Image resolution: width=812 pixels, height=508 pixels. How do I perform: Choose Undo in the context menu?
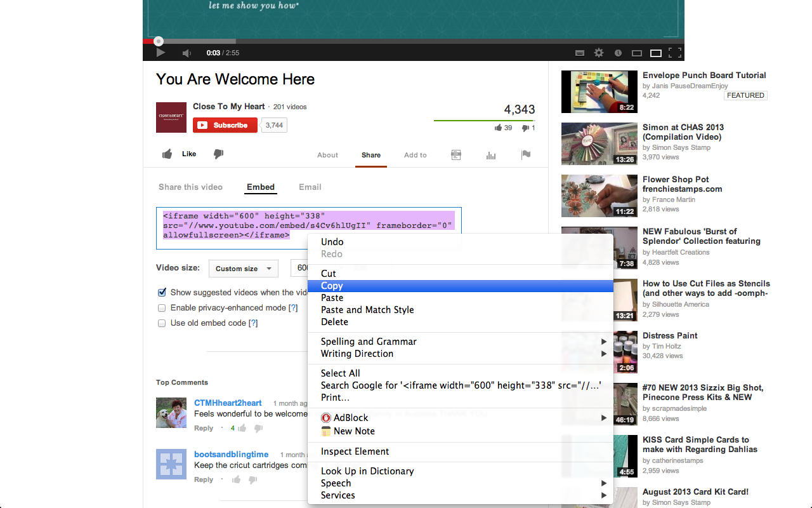tap(460, 242)
